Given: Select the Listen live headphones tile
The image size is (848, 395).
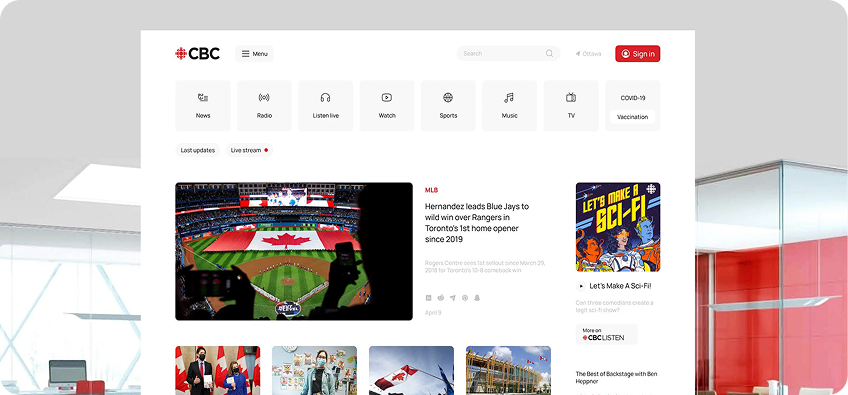Looking at the screenshot, I should (x=326, y=106).
